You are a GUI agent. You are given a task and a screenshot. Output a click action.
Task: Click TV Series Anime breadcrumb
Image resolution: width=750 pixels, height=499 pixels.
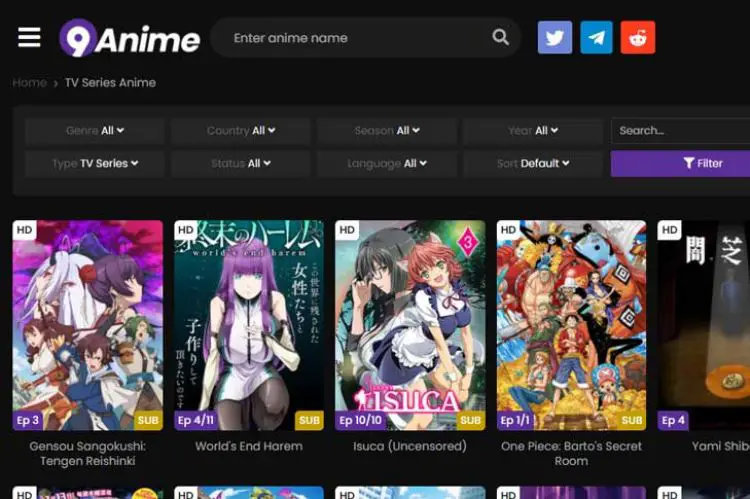110,83
